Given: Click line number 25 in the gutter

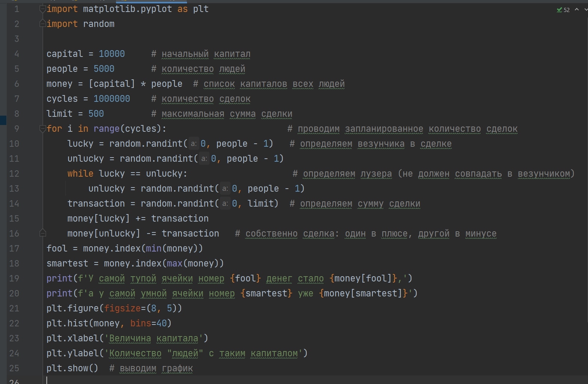Looking at the screenshot, I should pyautogui.click(x=14, y=368).
